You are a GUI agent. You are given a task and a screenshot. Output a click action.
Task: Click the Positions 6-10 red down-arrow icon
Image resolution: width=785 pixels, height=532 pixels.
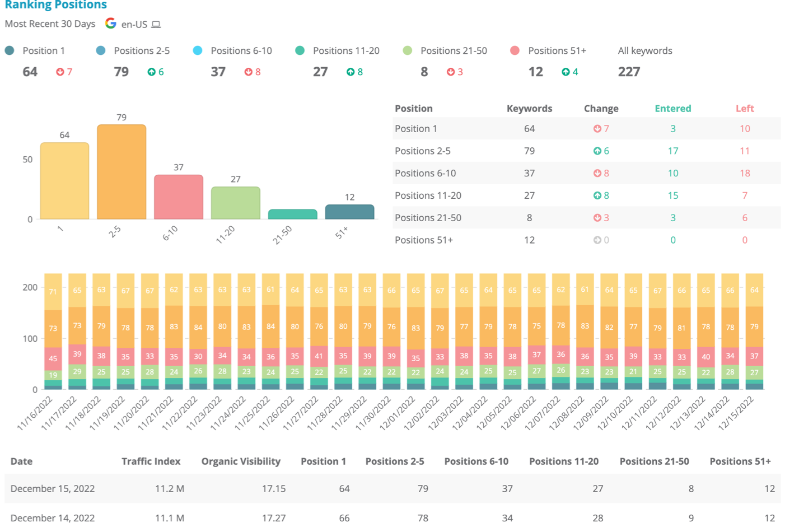click(248, 72)
